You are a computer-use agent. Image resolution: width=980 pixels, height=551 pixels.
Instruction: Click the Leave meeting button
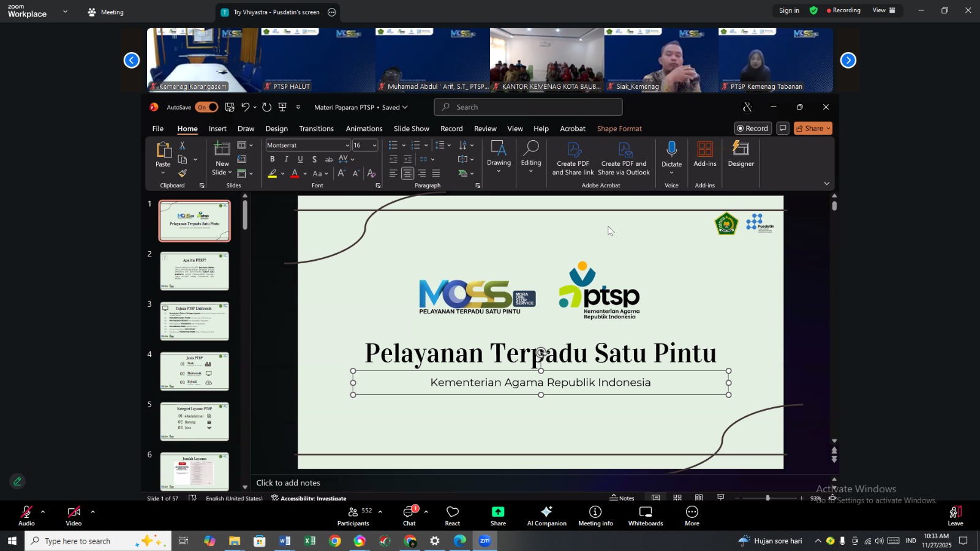pos(955,515)
